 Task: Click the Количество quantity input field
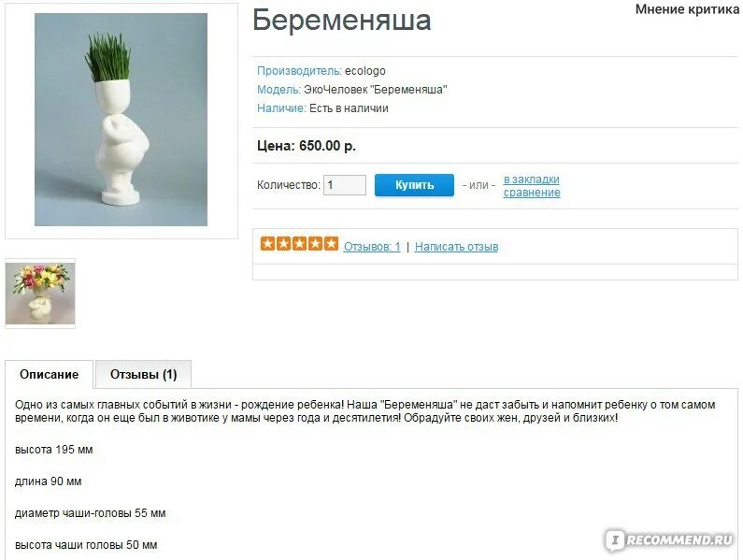pos(345,185)
